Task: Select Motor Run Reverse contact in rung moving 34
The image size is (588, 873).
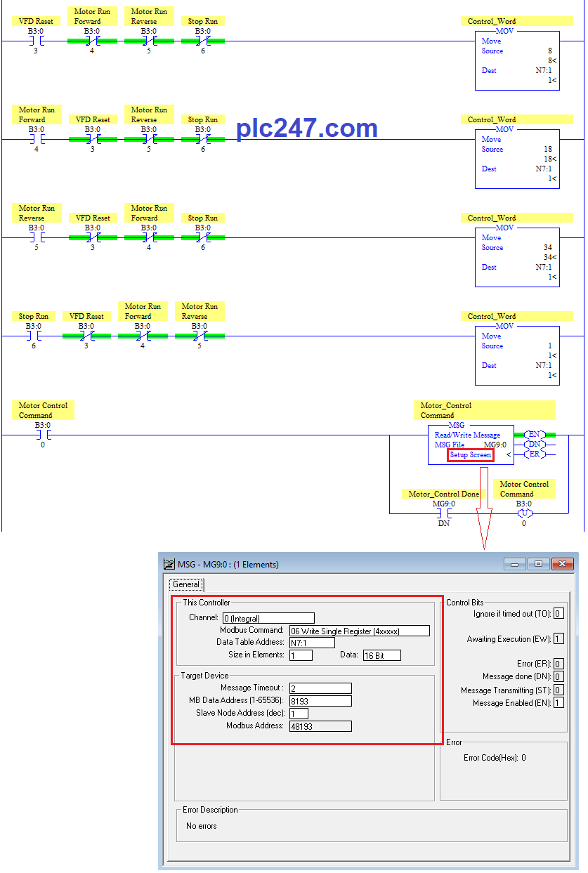Action: click(x=37, y=237)
